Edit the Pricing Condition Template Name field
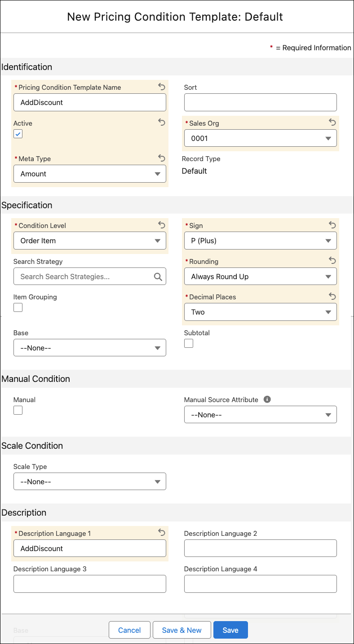This screenshot has height=644, width=354. click(x=90, y=102)
